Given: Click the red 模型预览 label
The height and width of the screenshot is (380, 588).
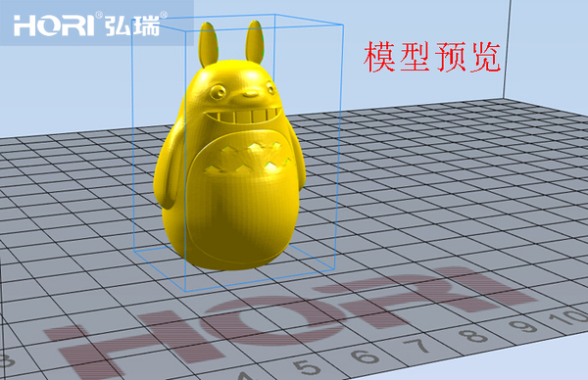Looking at the screenshot, I should coord(432,57).
